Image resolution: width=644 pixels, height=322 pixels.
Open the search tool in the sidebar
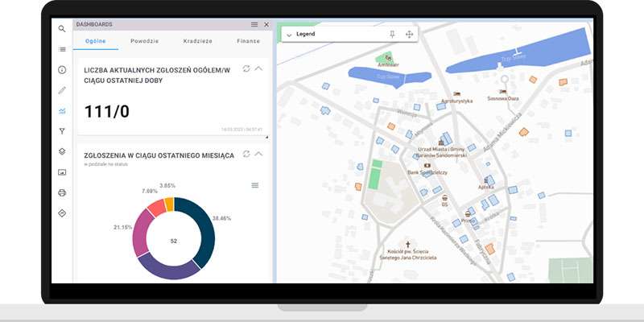coord(62,29)
